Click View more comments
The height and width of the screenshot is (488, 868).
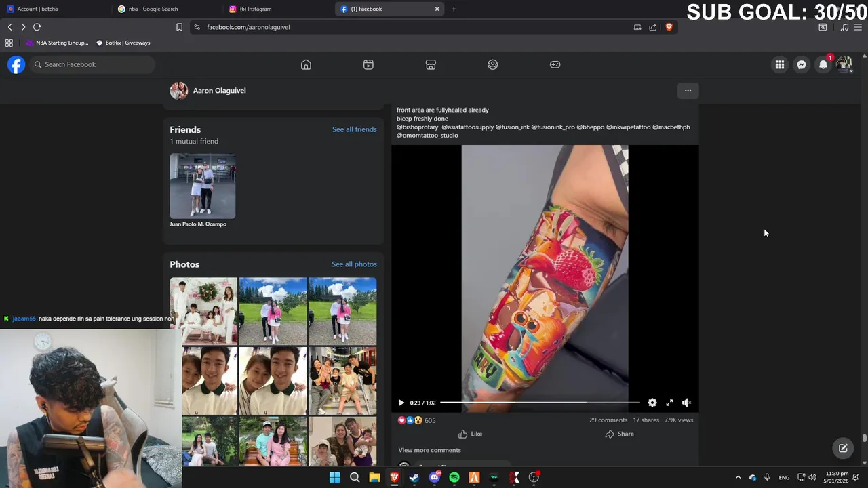point(429,450)
